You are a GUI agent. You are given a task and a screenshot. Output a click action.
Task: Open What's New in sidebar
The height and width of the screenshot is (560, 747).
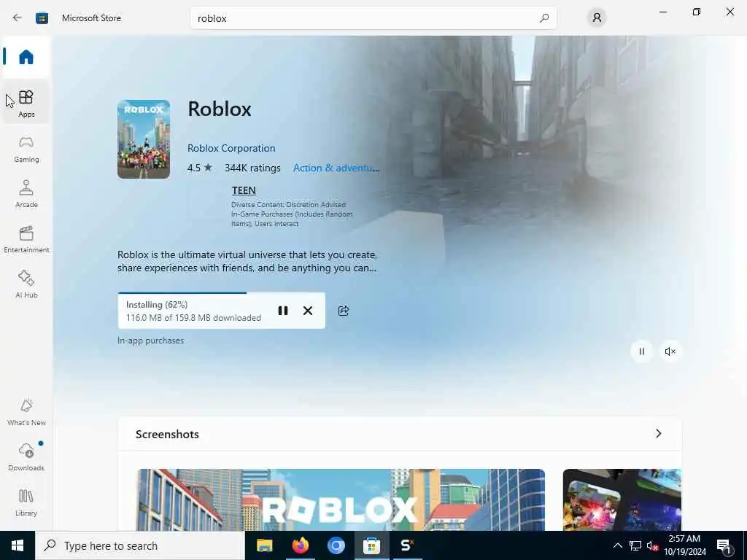[26, 412]
